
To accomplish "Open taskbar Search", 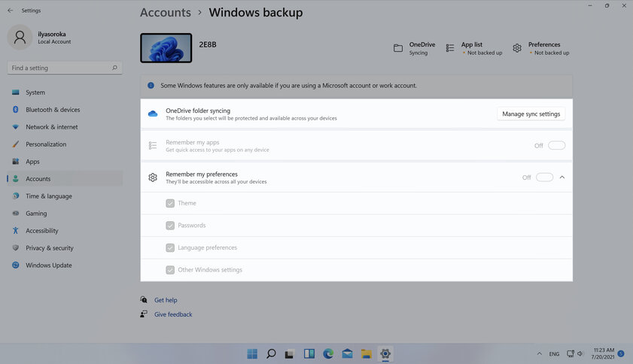I will [271, 354].
